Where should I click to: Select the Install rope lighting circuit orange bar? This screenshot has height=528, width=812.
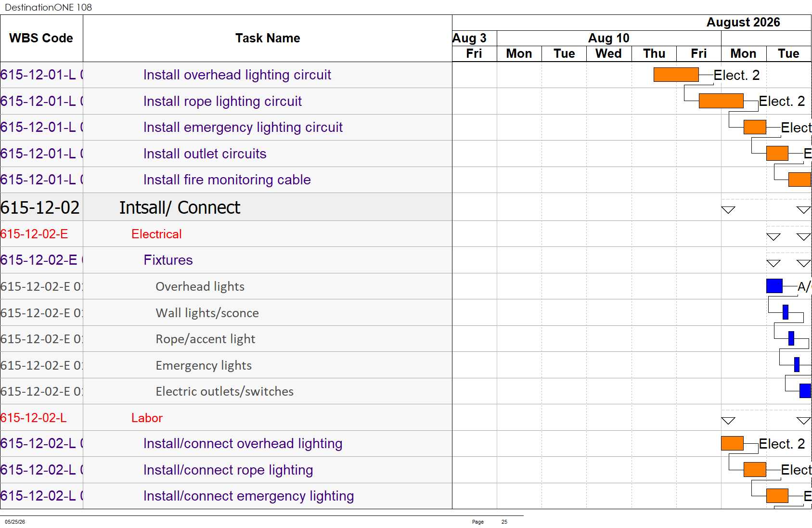721,101
